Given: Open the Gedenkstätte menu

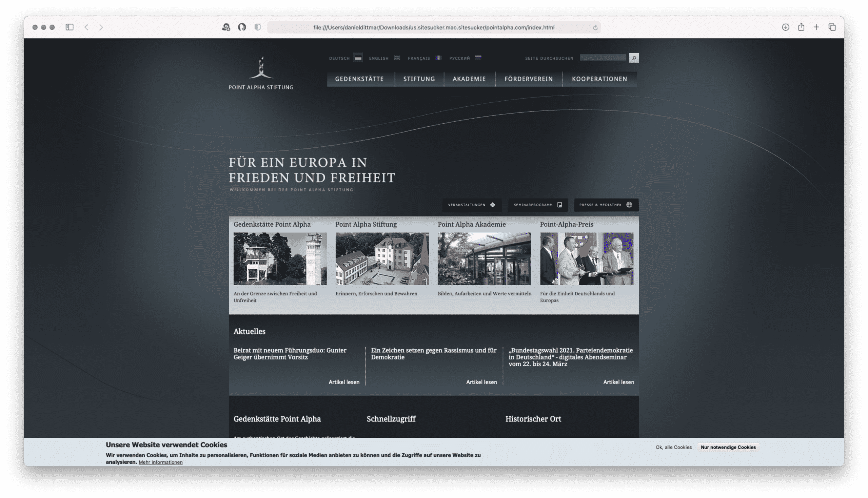Looking at the screenshot, I should pos(359,79).
